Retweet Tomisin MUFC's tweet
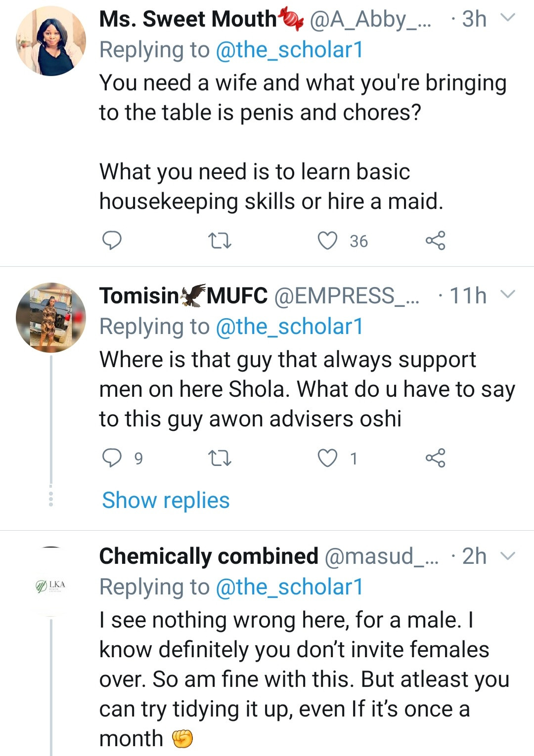 tap(220, 459)
